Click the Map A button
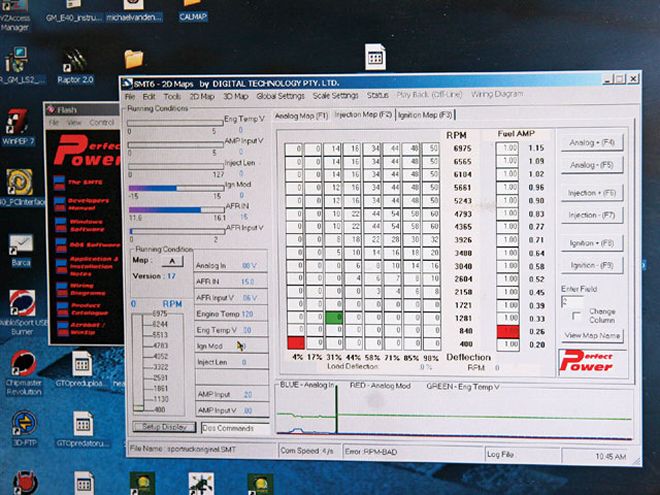660x495 pixels. pyautogui.click(x=173, y=261)
